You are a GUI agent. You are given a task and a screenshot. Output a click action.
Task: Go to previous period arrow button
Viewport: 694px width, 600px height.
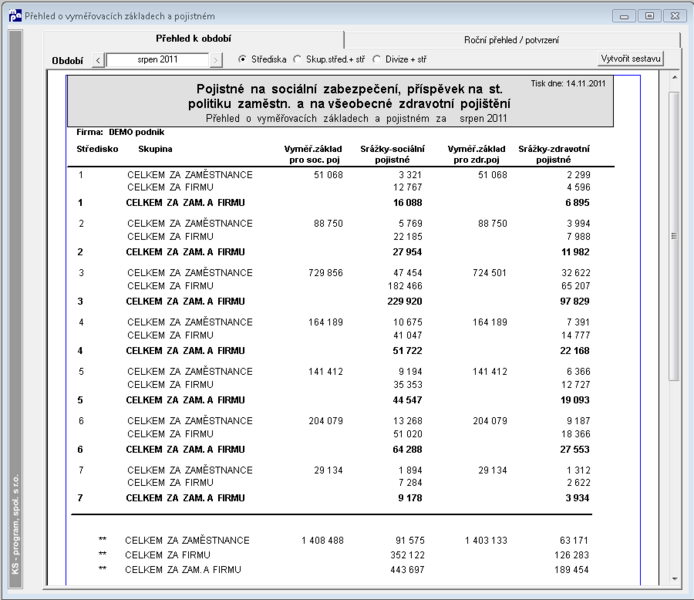coord(98,60)
